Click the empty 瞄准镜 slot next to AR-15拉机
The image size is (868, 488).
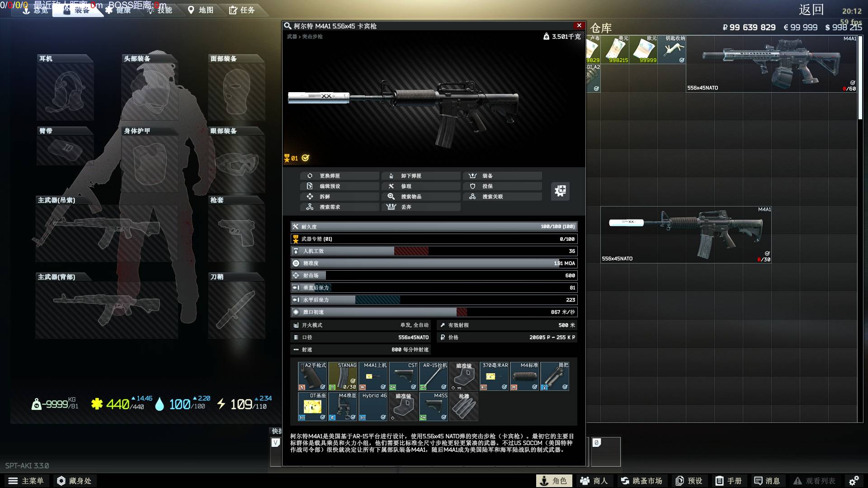click(x=464, y=376)
